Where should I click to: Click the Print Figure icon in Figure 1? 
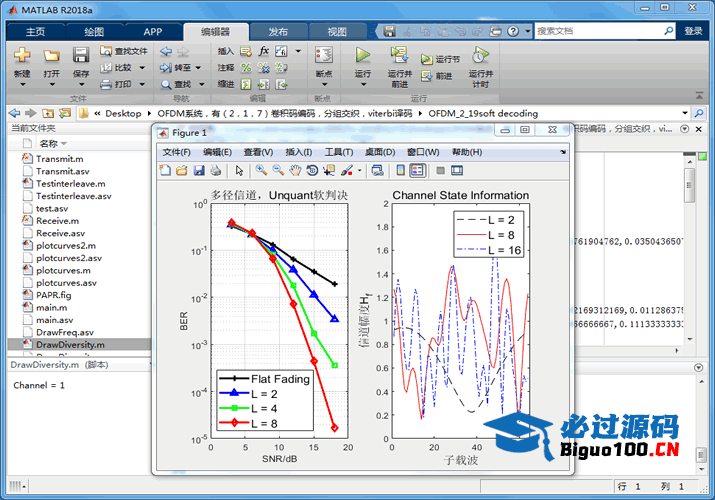216,170
